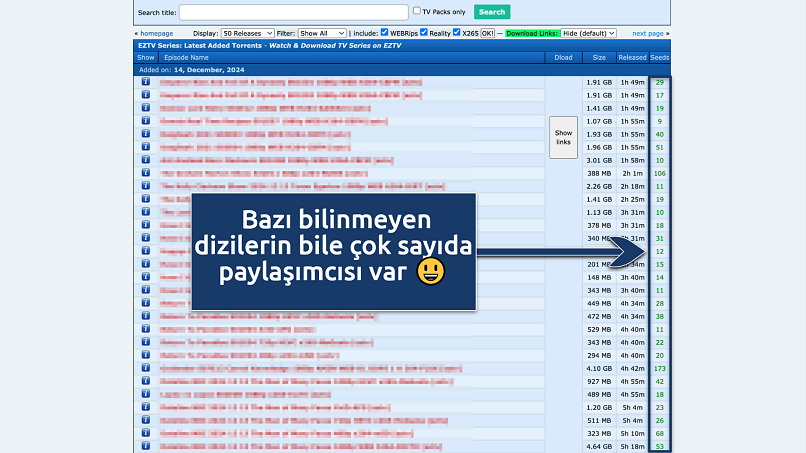Go to the homepage link
This screenshot has height=453, width=806.
pyautogui.click(x=156, y=33)
